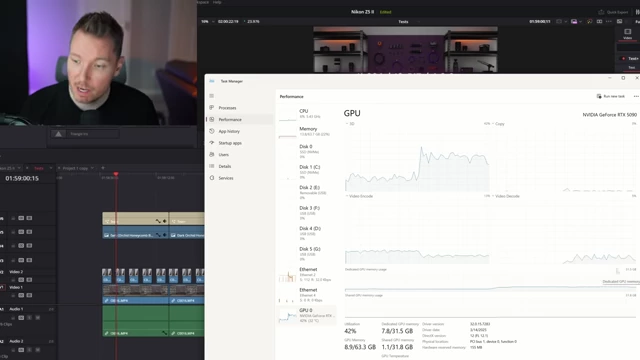Screen dimensions: 640x360
Task: Select Disk 2 (E:) removable drive entry
Action: click(x=307, y=192)
